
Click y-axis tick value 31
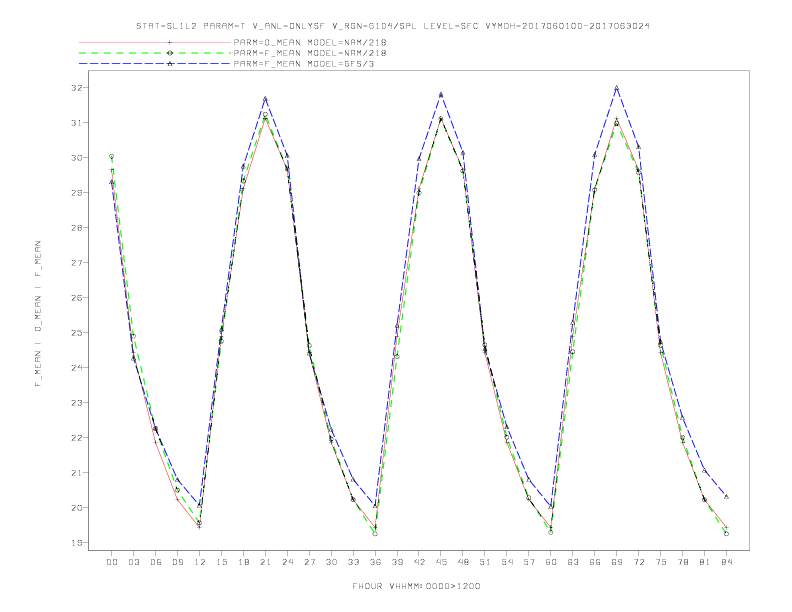tap(77, 123)
